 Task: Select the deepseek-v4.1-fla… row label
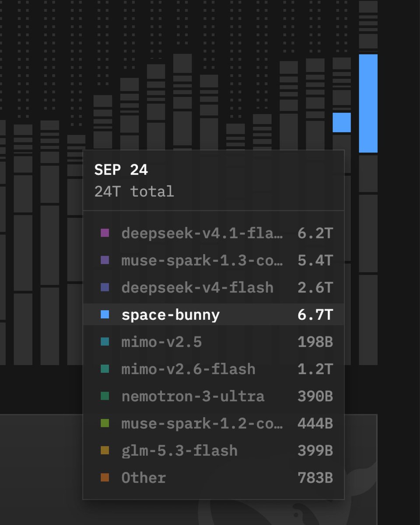point(202,233)
